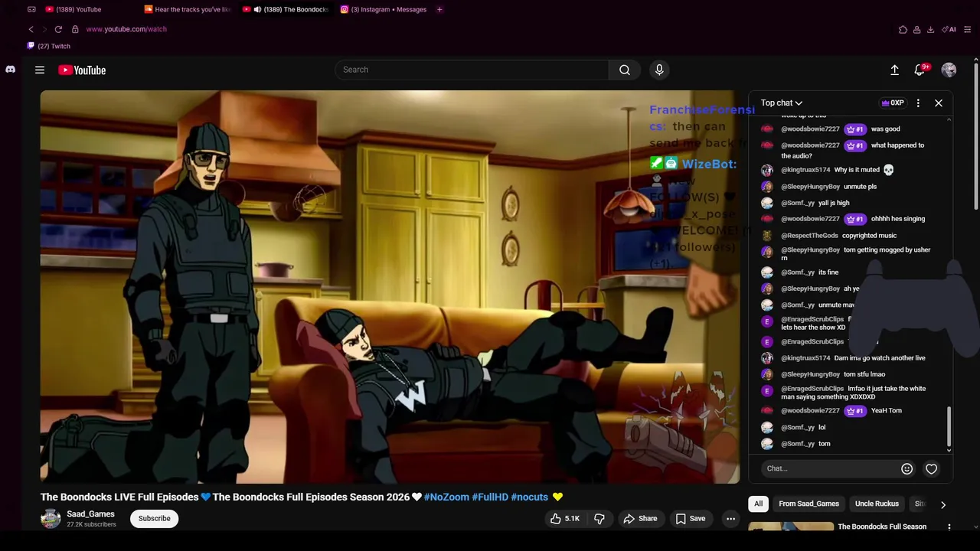This screenshot has width=980, height=551.
Task: Open Saad_Games channel name link
Action: (x=90, y=514)
